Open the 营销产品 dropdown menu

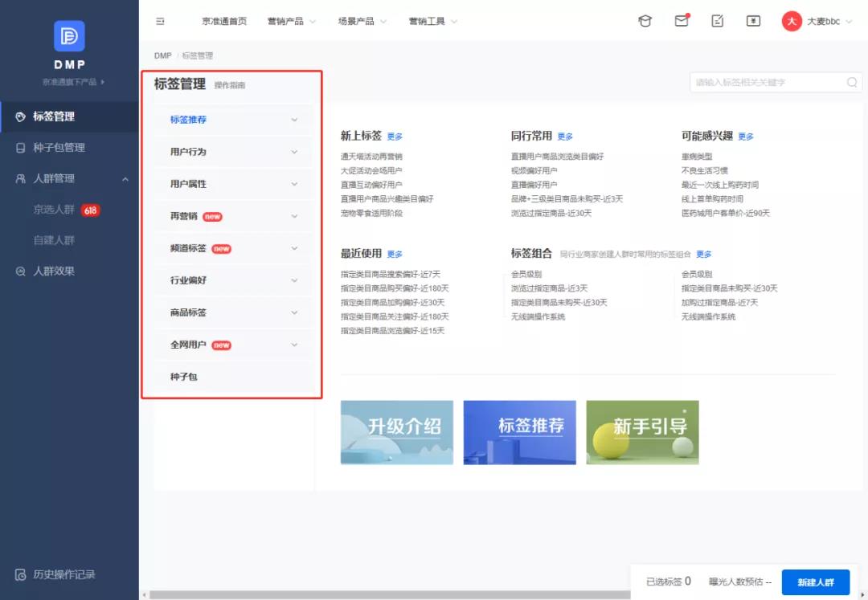coord(292,22)
